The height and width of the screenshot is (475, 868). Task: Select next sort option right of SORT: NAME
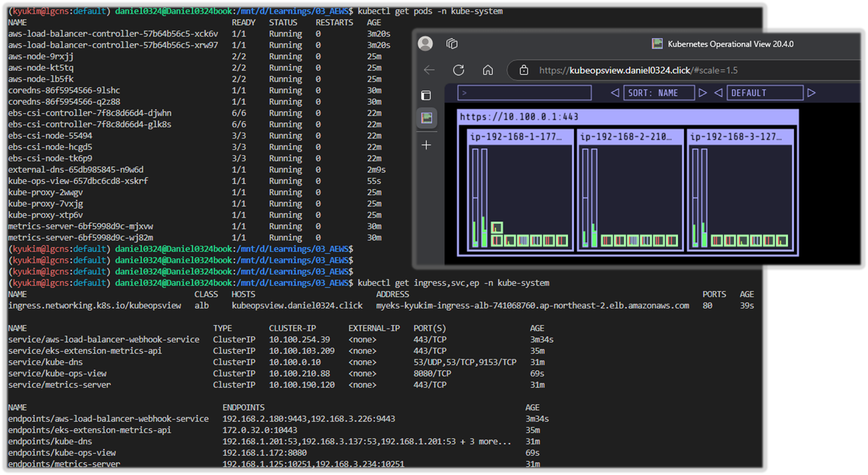pyautogui.click(x=703, y=92)
